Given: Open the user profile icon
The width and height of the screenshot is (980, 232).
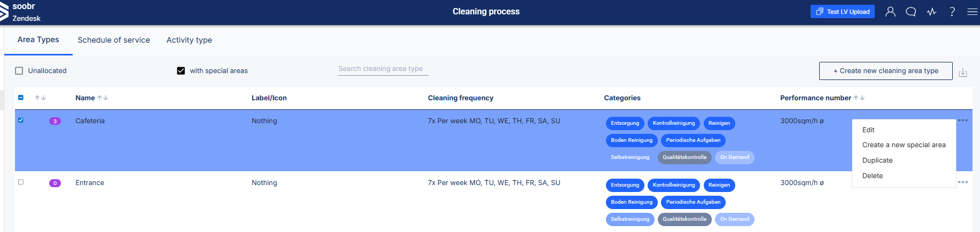Looking at the screenshot, I should (x=890, y=12).
